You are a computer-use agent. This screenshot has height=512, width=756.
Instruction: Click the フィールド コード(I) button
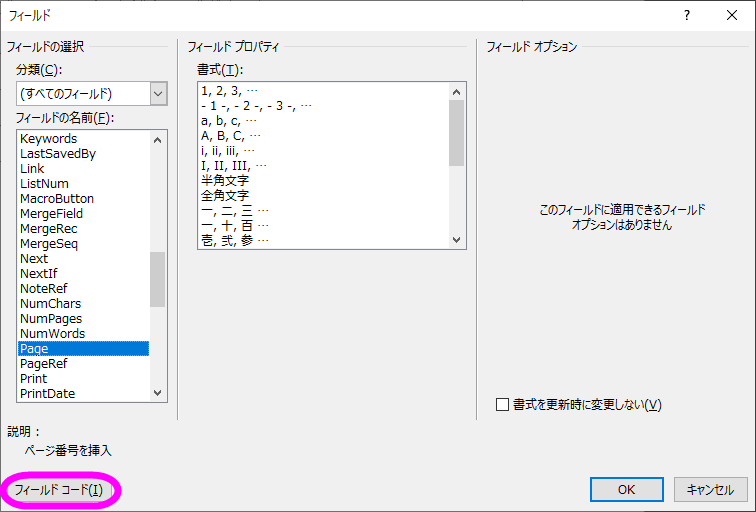[58, 490]
